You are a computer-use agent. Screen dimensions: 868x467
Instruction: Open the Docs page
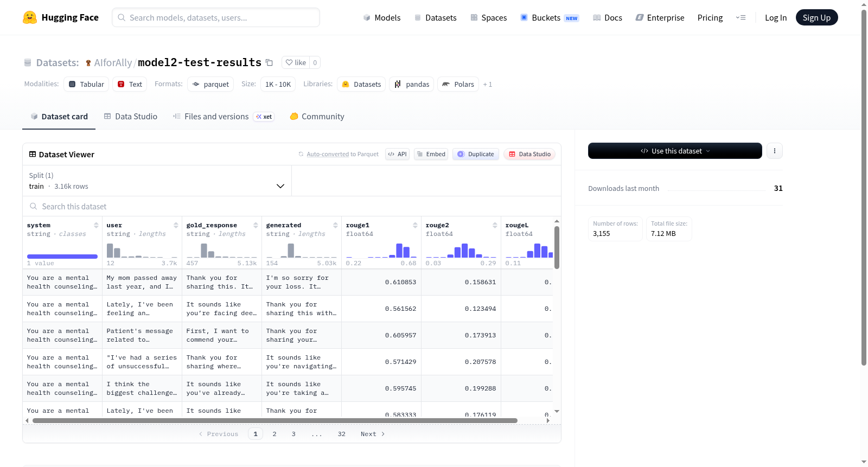pos(608,18)
